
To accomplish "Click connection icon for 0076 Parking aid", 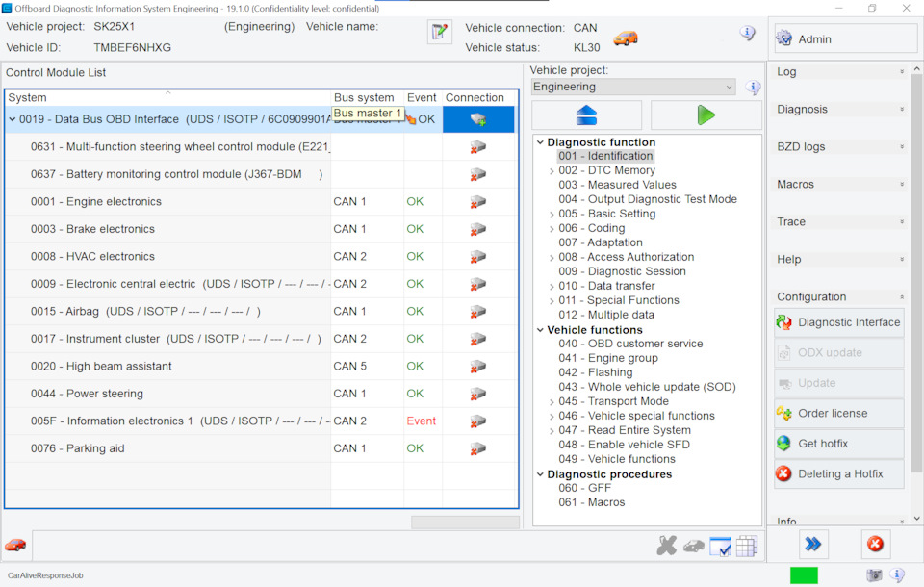I will (478, 449).
